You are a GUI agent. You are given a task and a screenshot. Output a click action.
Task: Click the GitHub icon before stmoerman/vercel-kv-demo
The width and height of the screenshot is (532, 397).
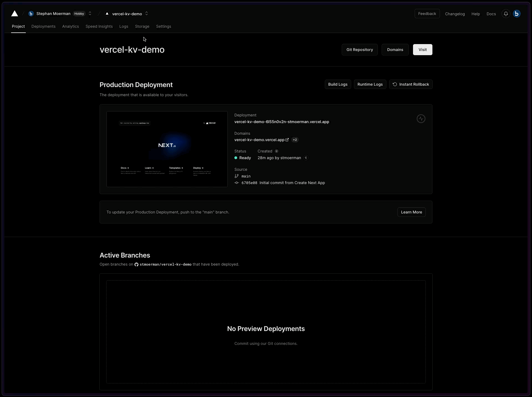(136, 264)
